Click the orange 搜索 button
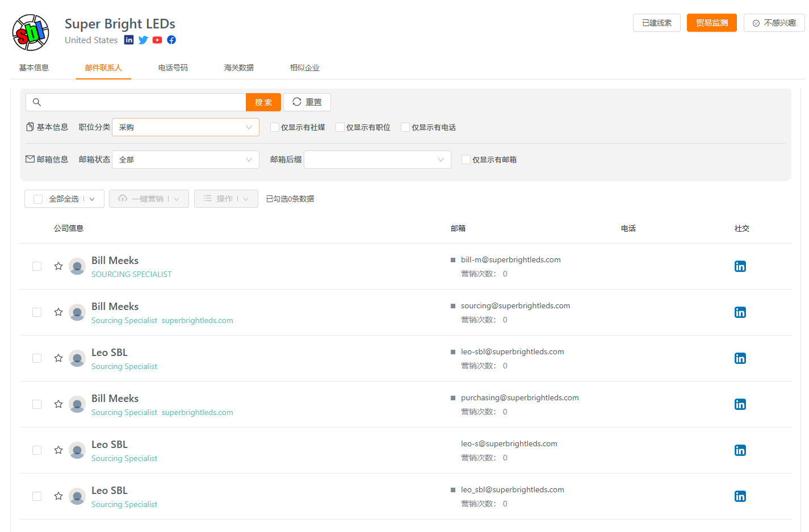Viewport: 809px width, 532px height. point(263,102)
